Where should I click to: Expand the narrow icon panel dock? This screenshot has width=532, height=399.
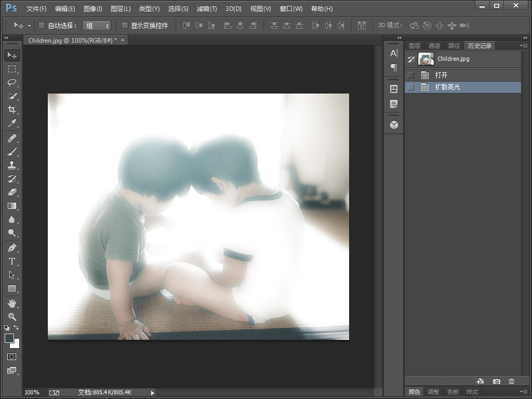pos(399,37)
